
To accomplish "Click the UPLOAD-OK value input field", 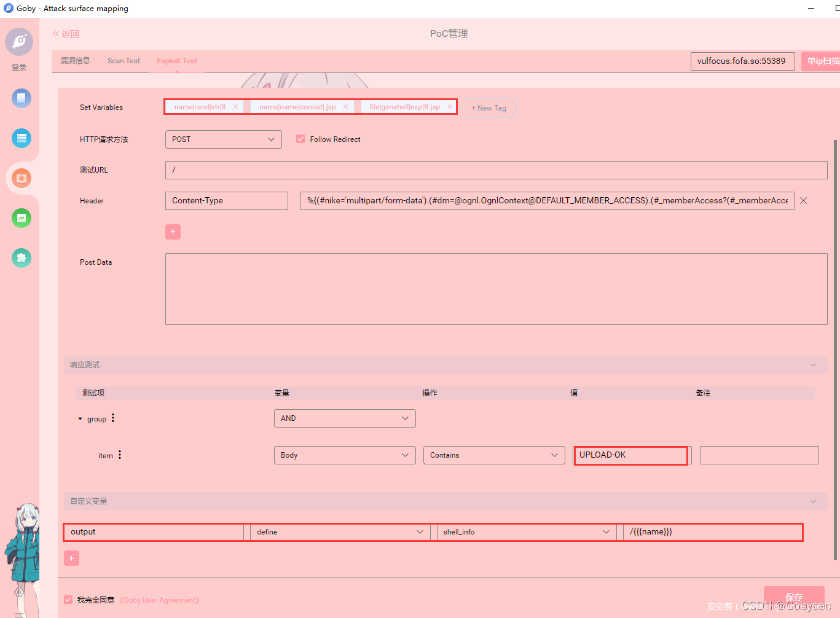I will (x=630, y=455).
